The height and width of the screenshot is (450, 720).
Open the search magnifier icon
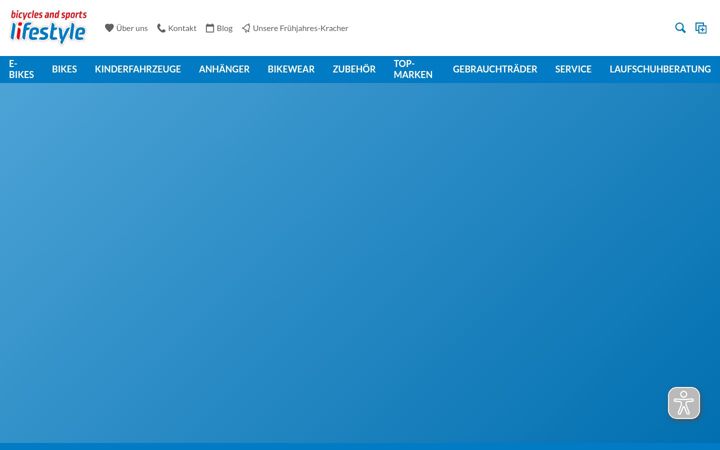tap(680, 28)
